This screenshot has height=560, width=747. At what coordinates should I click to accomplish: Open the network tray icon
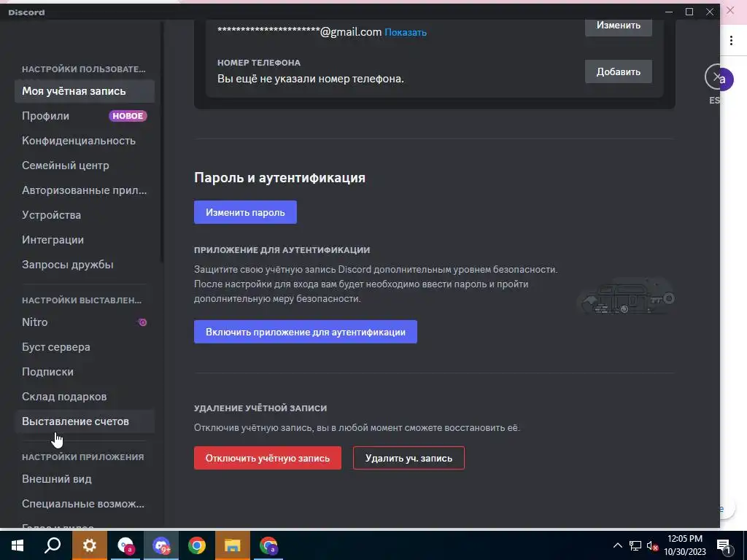(x=635, y=545)
